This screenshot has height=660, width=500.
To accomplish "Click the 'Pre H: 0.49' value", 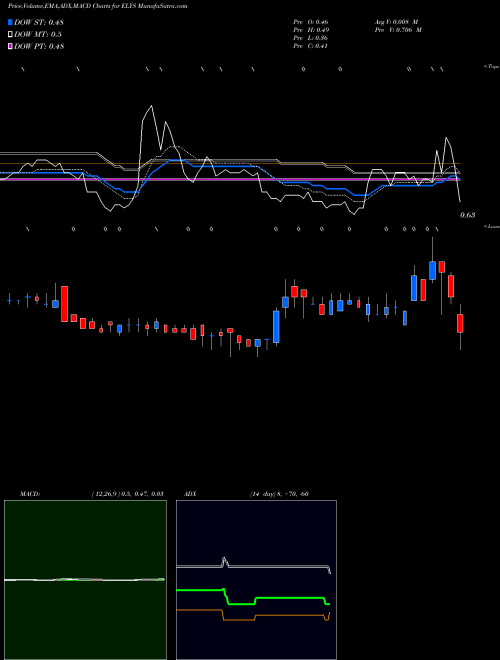I will [311, 30].
